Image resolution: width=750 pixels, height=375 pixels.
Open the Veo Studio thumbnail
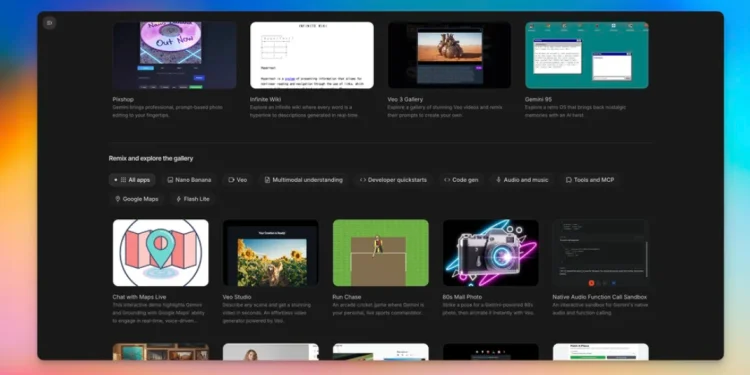pyautogui.click(x=271, y=253)
